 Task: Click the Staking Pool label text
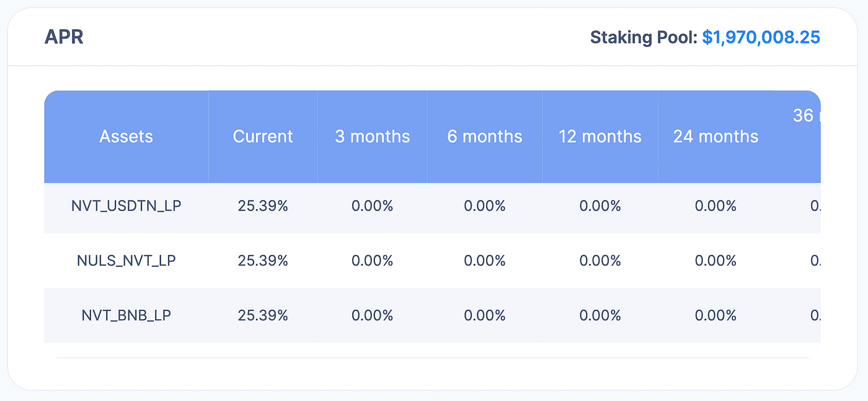tap(643, 37)
